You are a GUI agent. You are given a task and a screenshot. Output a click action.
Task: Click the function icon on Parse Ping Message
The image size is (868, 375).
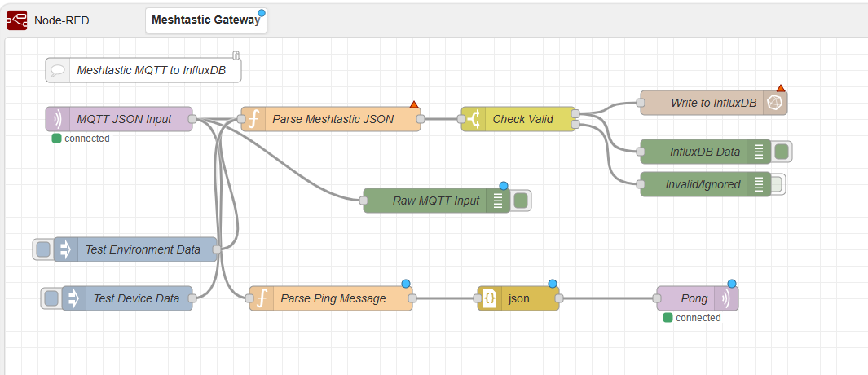(262, 298)
